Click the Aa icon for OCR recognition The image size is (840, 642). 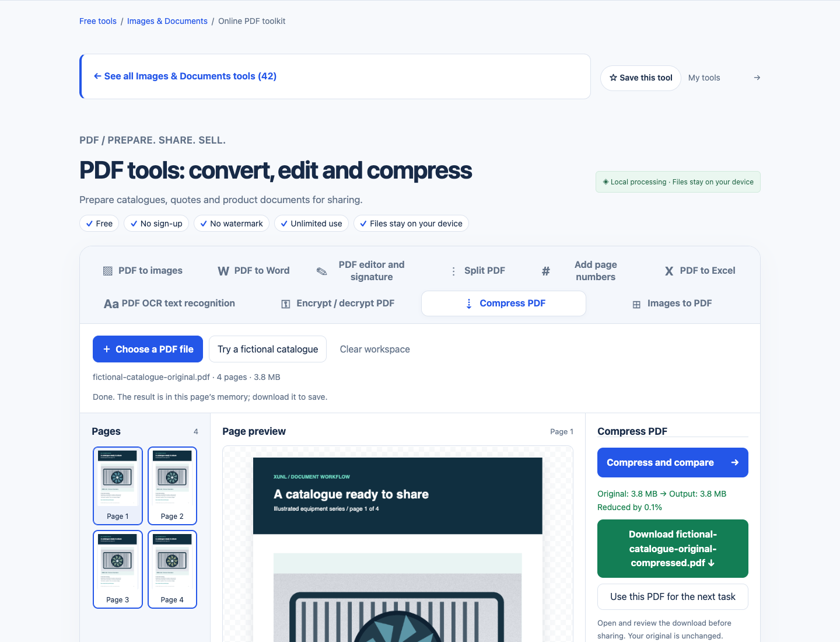111,303
